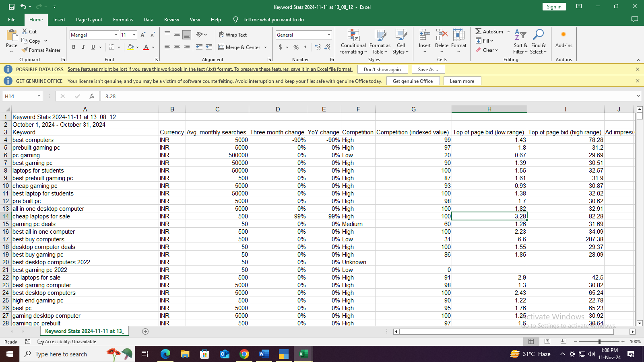Image resolution: width=644 pixels, height=362 pixels.
Task: Select cell containing 'laptops for students'
Action: (38, 171)
